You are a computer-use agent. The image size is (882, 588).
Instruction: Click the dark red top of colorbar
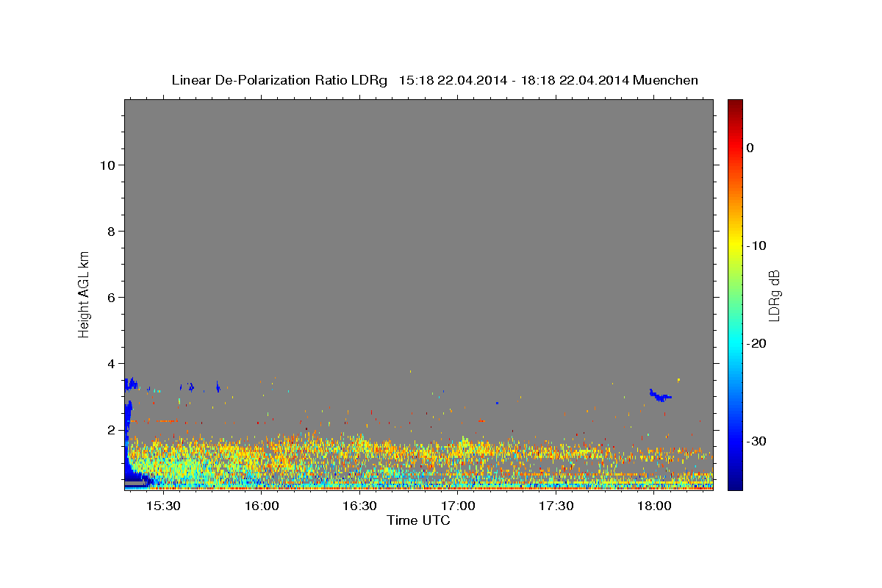point(735,104)
